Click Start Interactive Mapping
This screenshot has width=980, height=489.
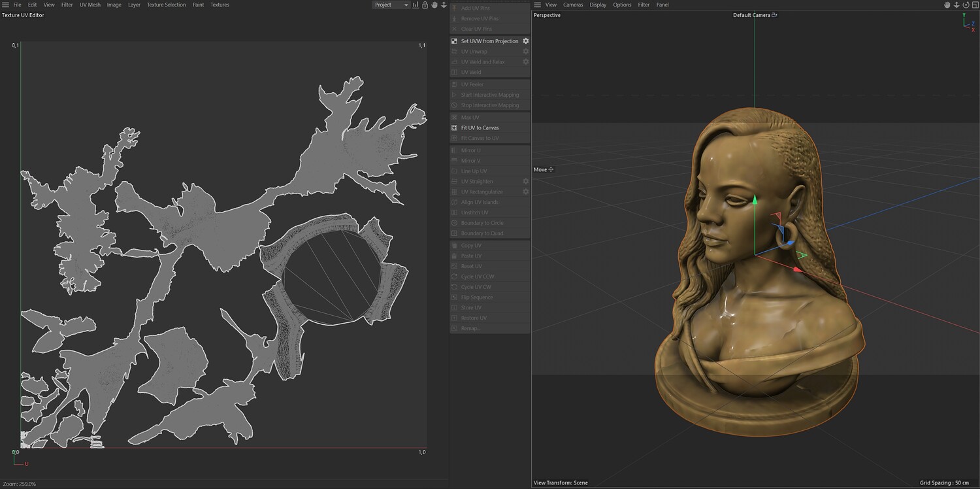490,95
